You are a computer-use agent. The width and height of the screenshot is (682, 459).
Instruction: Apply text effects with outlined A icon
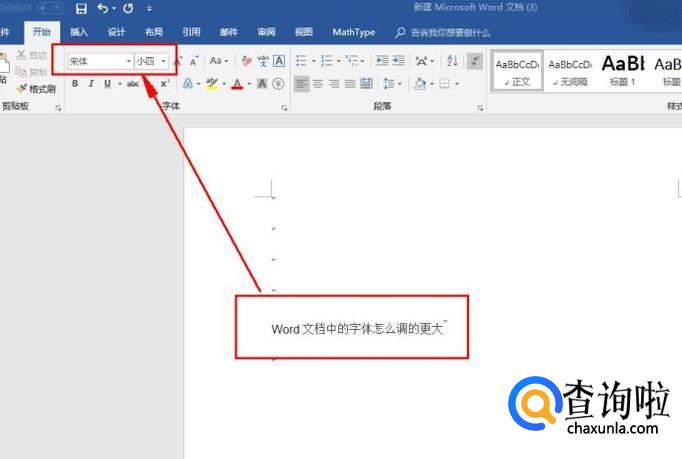pyautogui.click(x=187, y=84)
